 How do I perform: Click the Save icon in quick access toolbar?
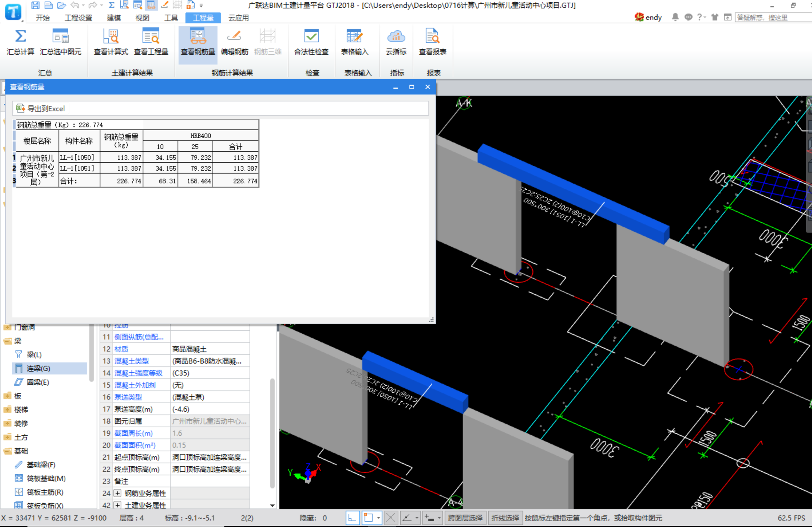[x=35, y=5]
